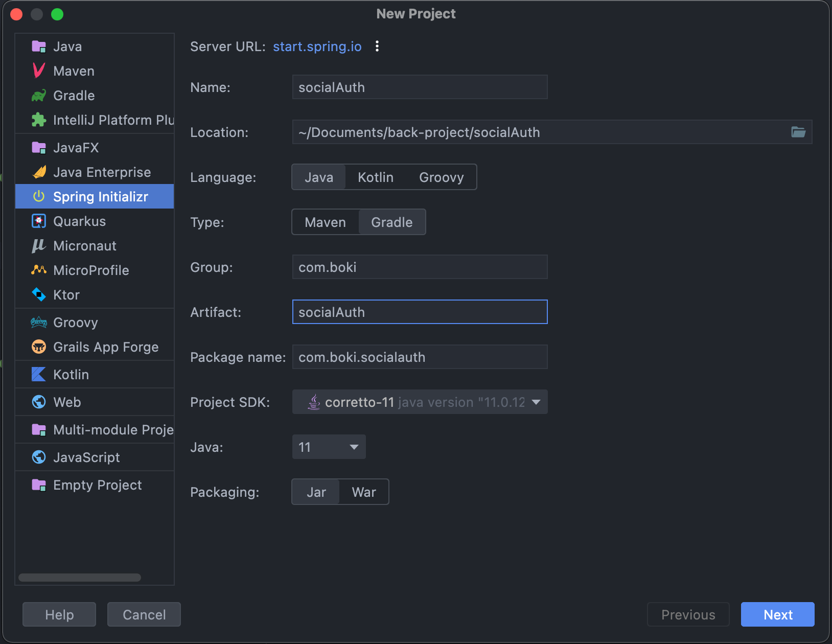
Task: Click the Kotlin K icon
Action: pos(39,375)
